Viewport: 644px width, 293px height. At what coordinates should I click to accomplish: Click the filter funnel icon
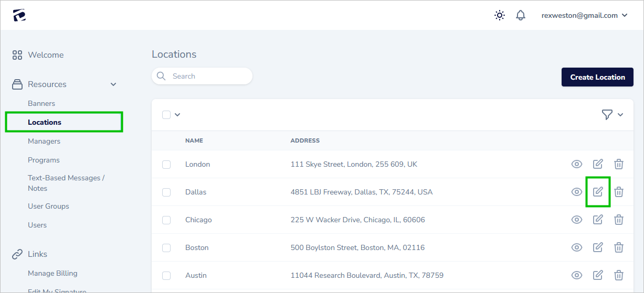coord(607,115)
